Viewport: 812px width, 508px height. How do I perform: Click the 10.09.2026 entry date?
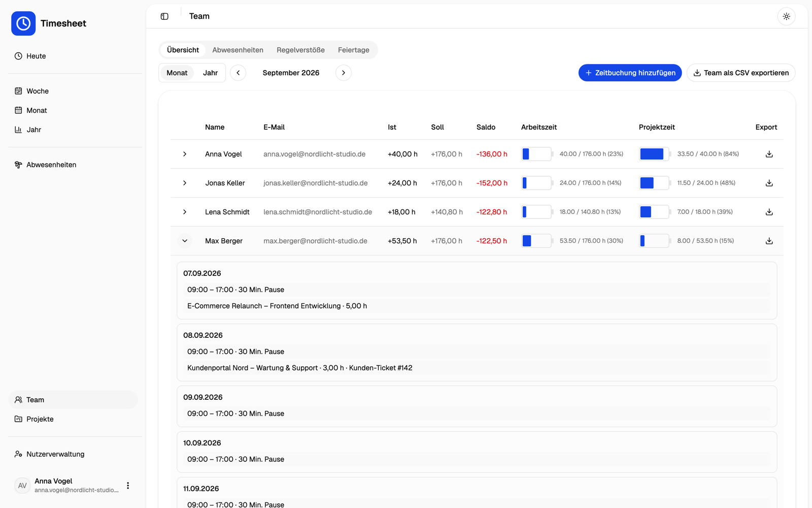pos(202,443)
